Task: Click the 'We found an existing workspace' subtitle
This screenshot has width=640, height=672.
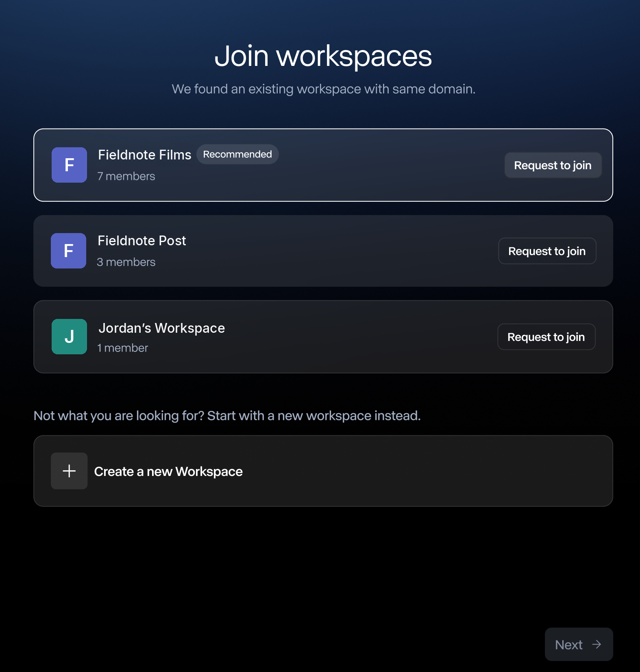Action: 324,89
